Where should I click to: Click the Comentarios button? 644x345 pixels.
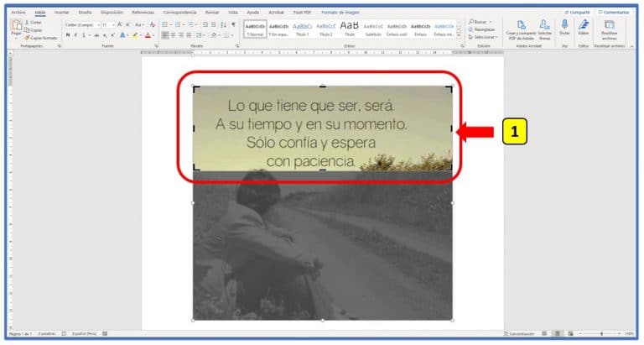coord(614,13)
